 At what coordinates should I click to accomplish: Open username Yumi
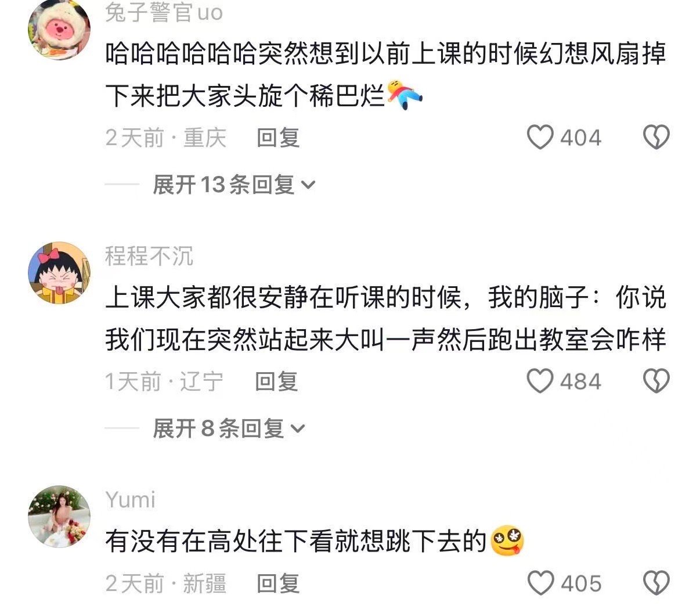coord(131,499)
